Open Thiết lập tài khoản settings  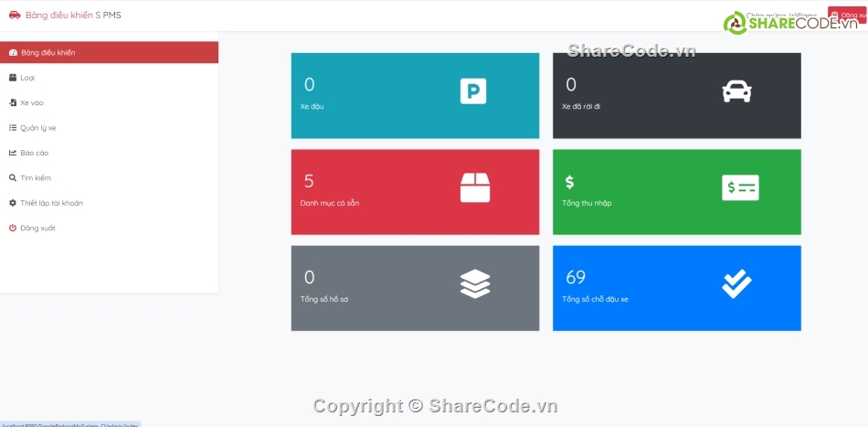point(109,203)
